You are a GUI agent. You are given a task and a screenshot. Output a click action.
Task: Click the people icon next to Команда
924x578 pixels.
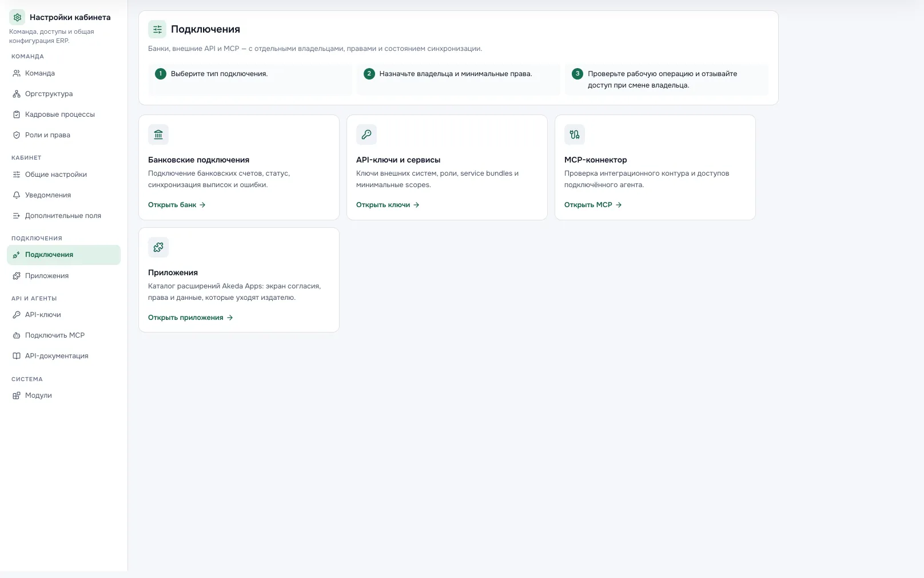point(17,73)
